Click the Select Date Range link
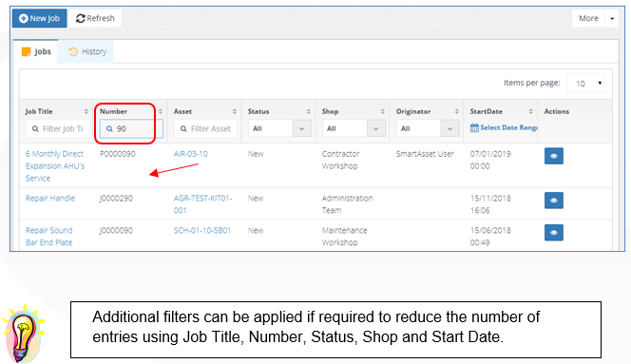 point(508,127)
